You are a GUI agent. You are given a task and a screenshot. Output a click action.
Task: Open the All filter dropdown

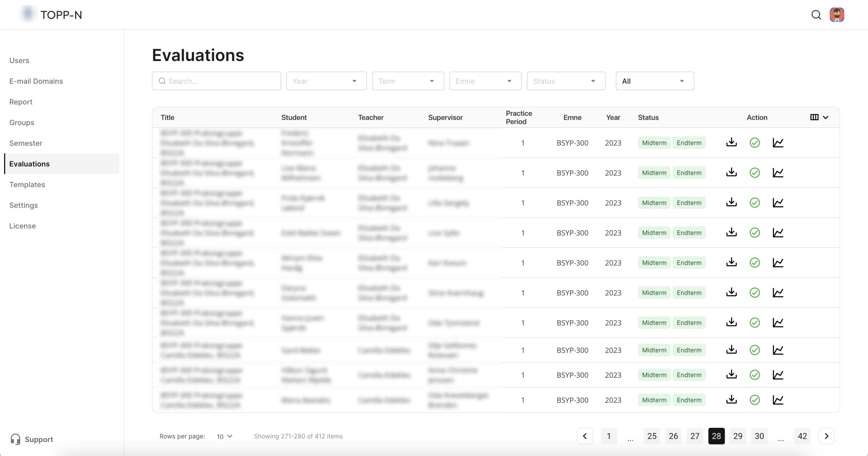click(655, 81)
